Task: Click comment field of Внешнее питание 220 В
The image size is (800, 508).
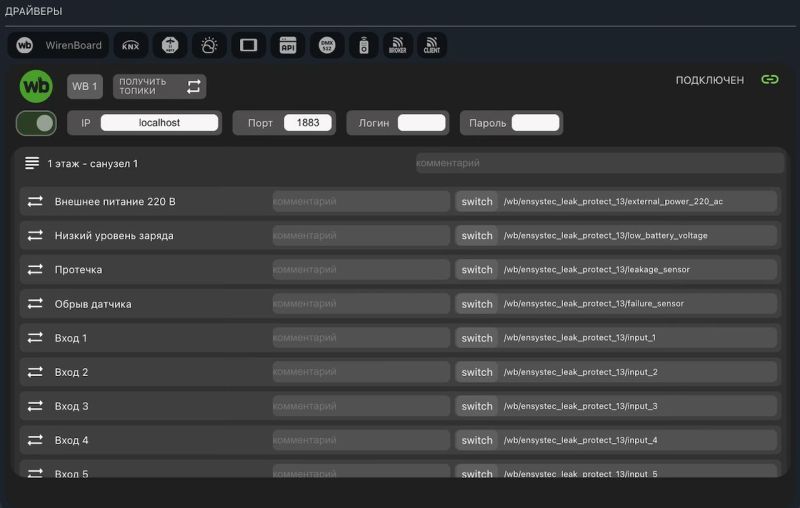Action: click(361, 201)
